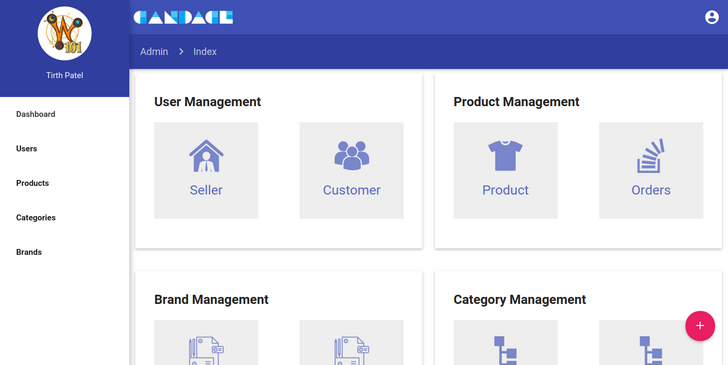The height and width of the screenshot is (365, 728).
Task: Open the user account icon in header
Action: pyautogui.click(x=711, y=17)
